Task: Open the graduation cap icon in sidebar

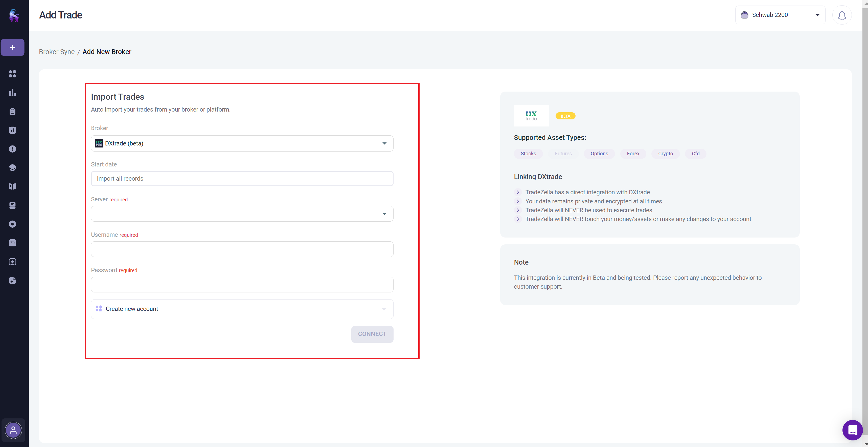Action: 12,168
